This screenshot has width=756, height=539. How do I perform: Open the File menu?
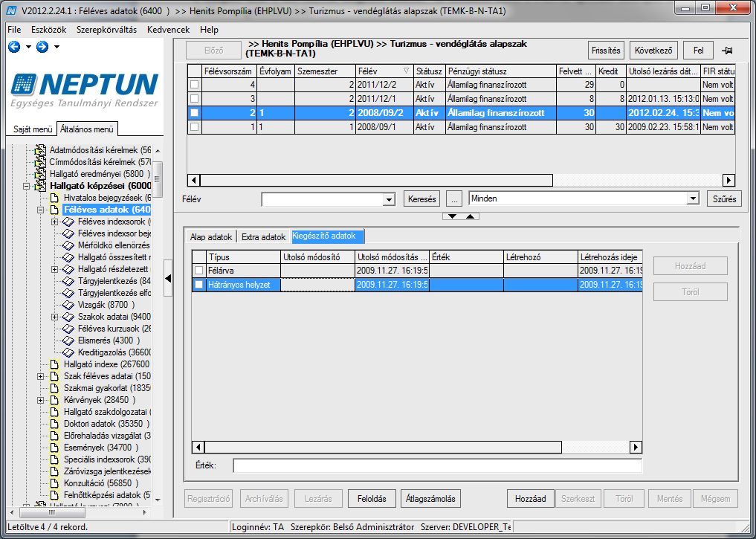(x=14, y=30)
